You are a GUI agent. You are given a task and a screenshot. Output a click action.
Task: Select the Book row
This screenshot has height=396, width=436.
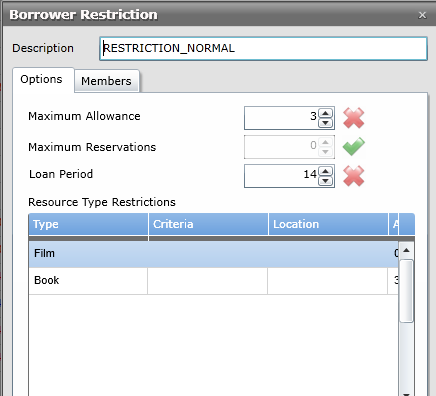213,281
